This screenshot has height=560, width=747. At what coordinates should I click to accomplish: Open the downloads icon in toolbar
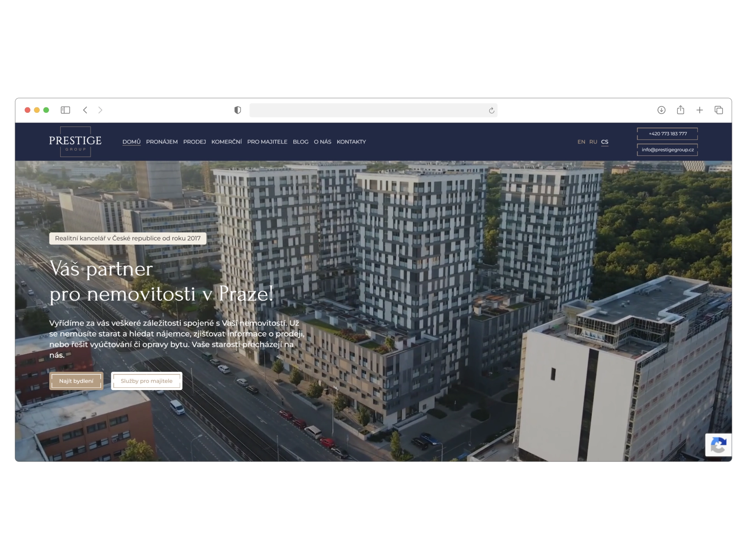661,110
